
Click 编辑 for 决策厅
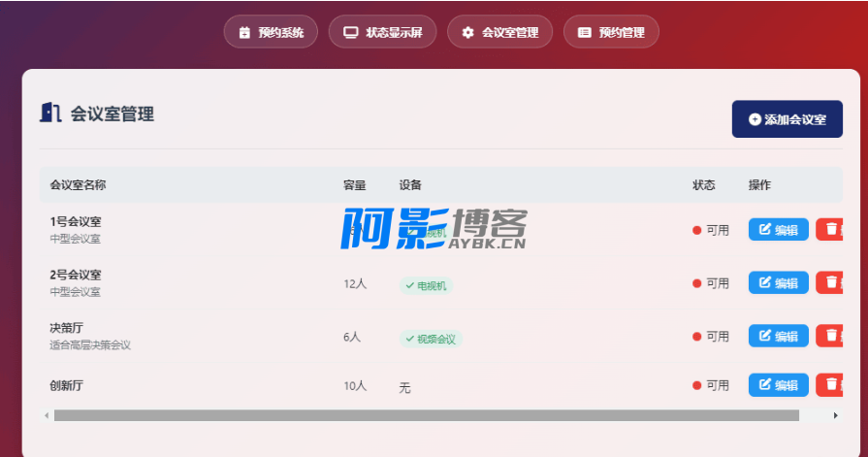[x=778, y=337]
